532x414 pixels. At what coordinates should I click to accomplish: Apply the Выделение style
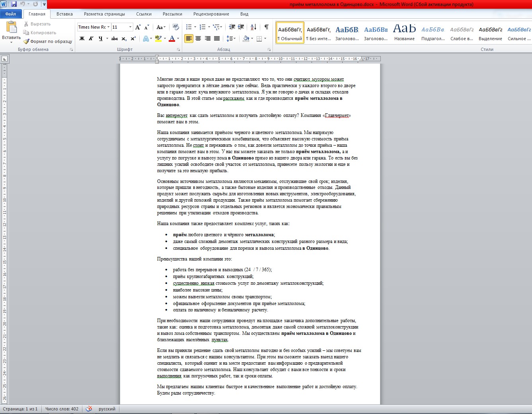[490, 33]
